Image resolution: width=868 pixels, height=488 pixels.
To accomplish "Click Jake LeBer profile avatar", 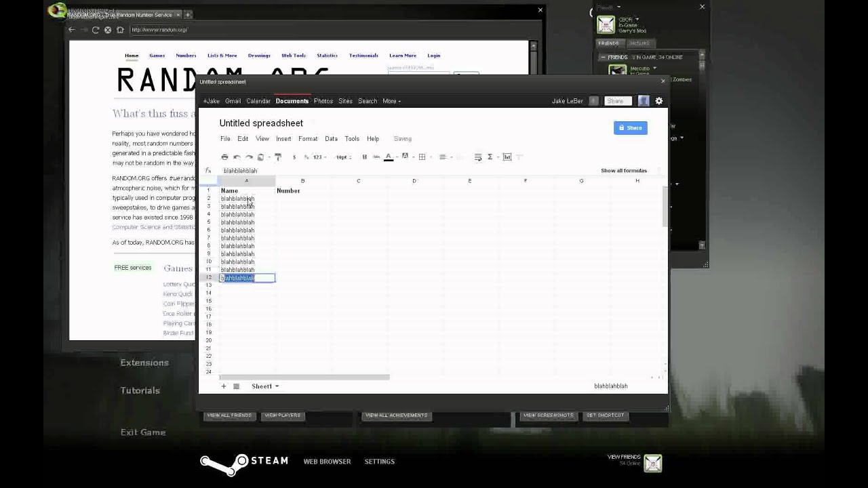I will pyautogui.click(x=644, y=101).
